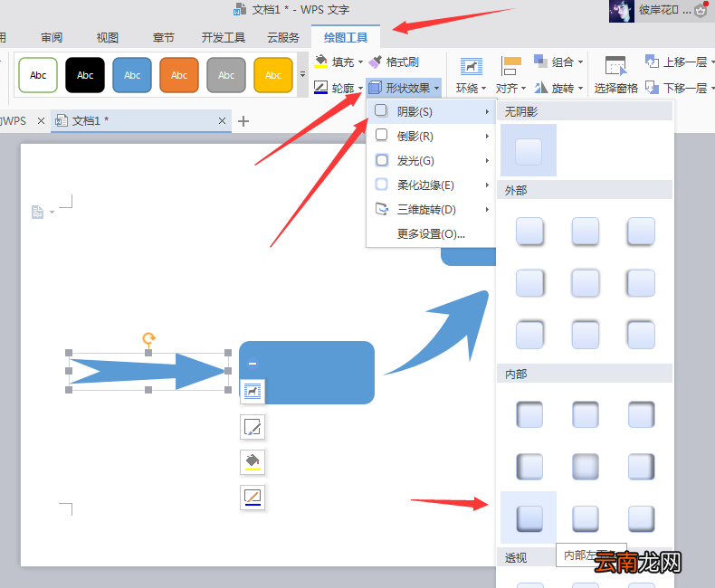This screenshot has width=715, height=588.
Task: Open the Wrap (环绕) dropdown arrow
Action: pos(483,88)
